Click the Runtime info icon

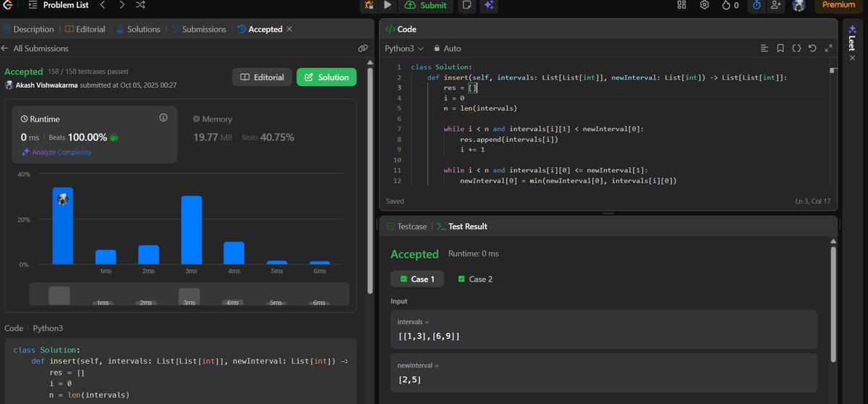(163, 117)
